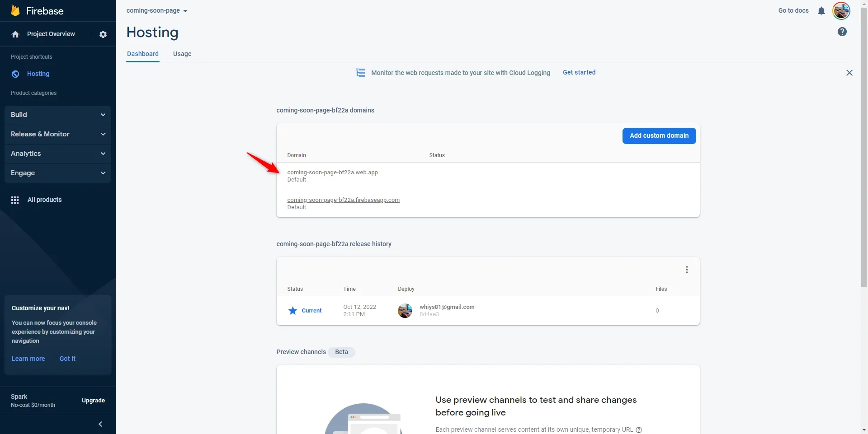The height and width of the screenshot is (434, 868).
Task: Switch to the Usage tab
Action: pyautogui.click(x=182, y=54)
